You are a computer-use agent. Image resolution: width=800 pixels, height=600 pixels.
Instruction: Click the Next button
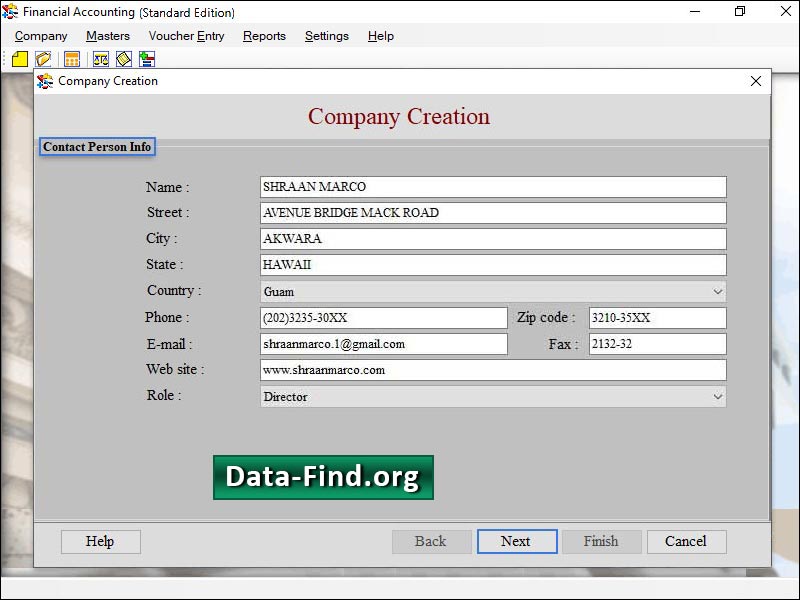tap(517, 541)
